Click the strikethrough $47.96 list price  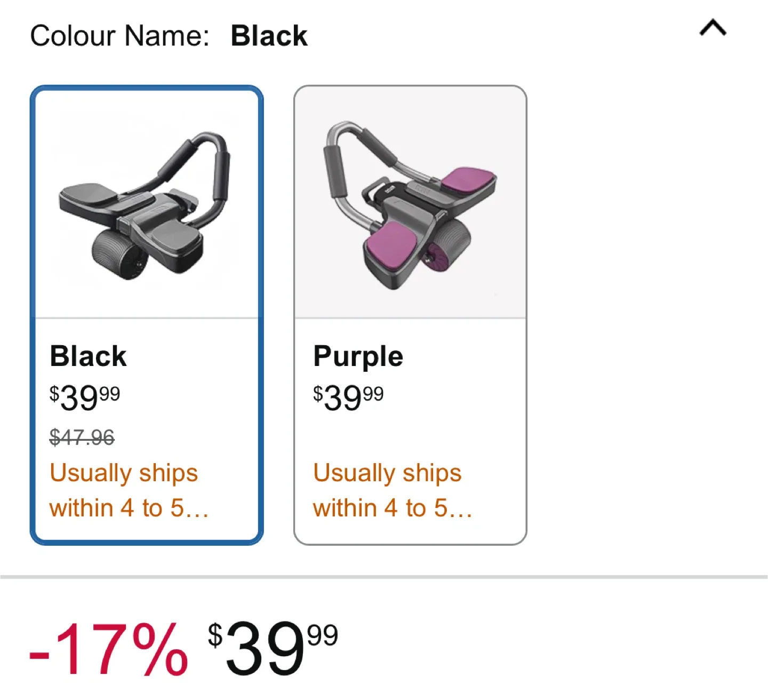[x=82, y=437]
